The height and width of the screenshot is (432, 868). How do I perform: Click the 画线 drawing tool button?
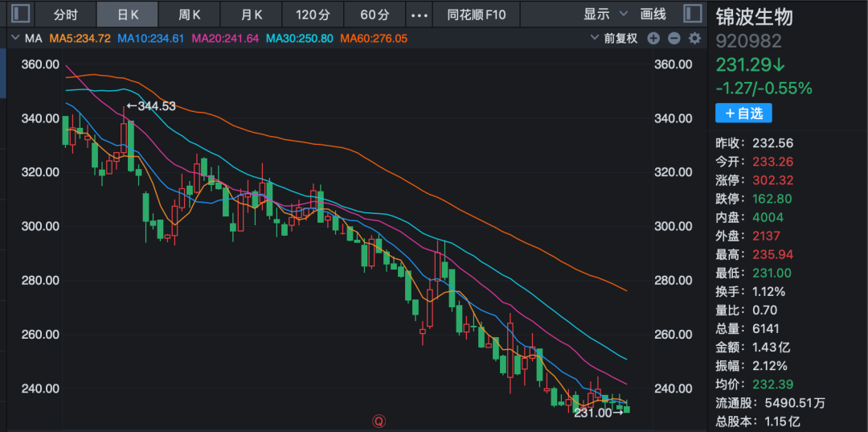tap(653, 14)
